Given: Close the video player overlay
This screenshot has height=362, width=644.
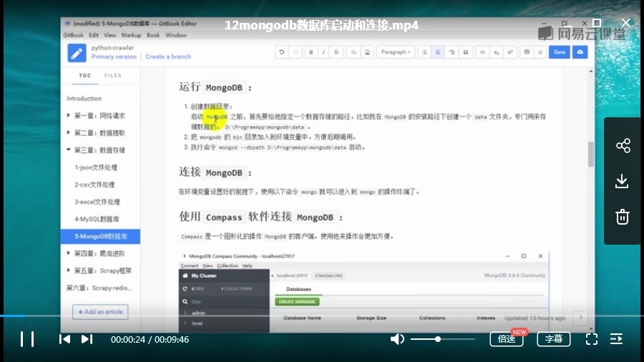Looking at the screenshot, I should click(x=625, y=23).
